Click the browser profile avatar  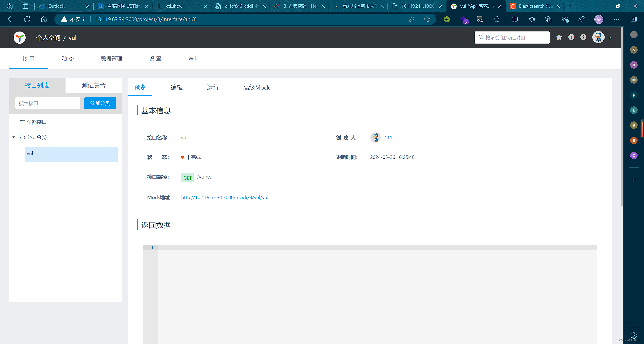coord(599,19)
